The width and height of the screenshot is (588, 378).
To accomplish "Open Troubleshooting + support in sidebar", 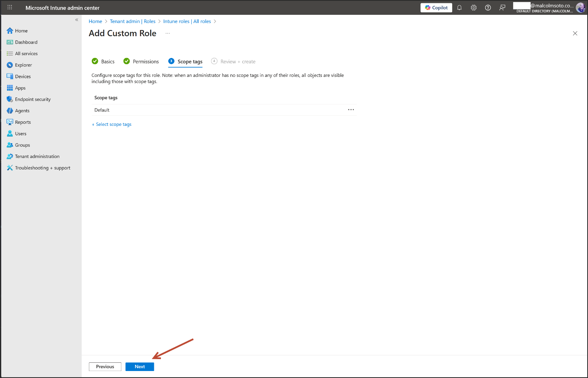I will (x=42, y=168).
